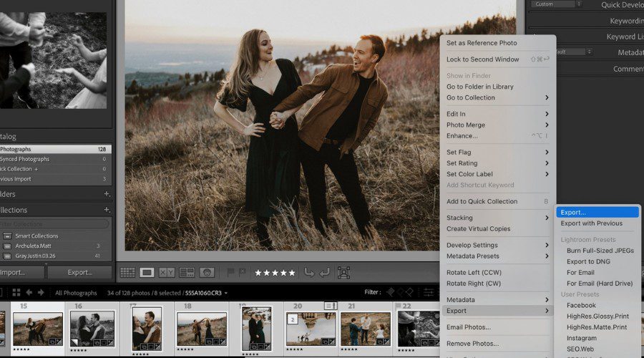
Task: Toggle the unflagged filter icon
Action: pyautogui.click(x=401, y=292)
